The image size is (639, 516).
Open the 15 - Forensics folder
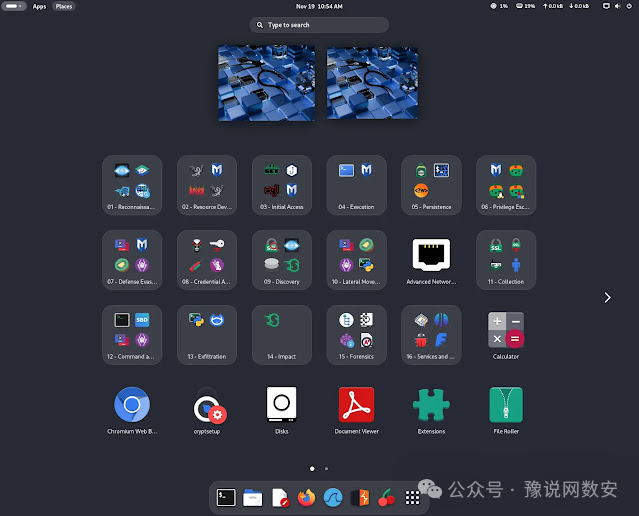click(356, 335)
